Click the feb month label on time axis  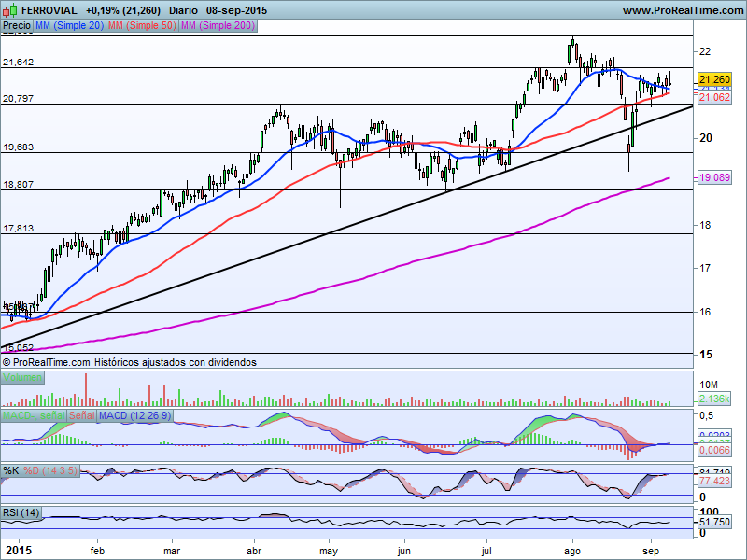(x=97, y=551)
